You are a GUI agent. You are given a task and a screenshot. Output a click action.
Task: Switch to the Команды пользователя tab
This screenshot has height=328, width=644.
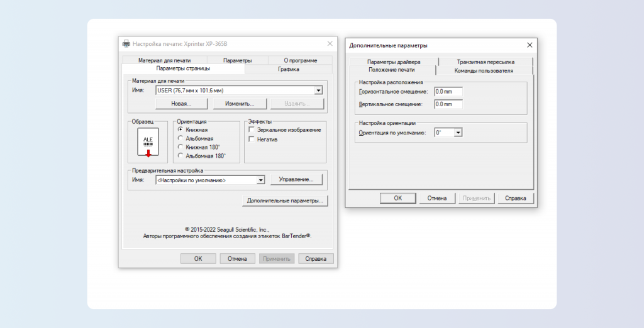[484, 70]
